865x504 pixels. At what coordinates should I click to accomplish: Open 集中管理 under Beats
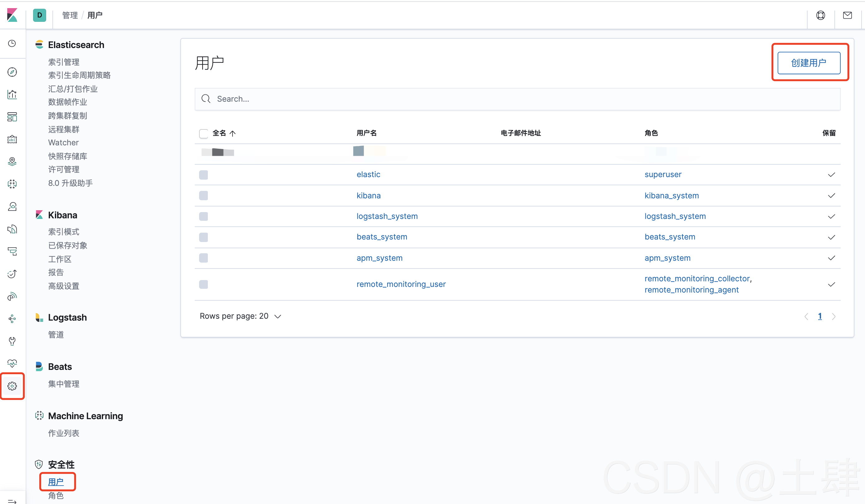tap(64, 384)
